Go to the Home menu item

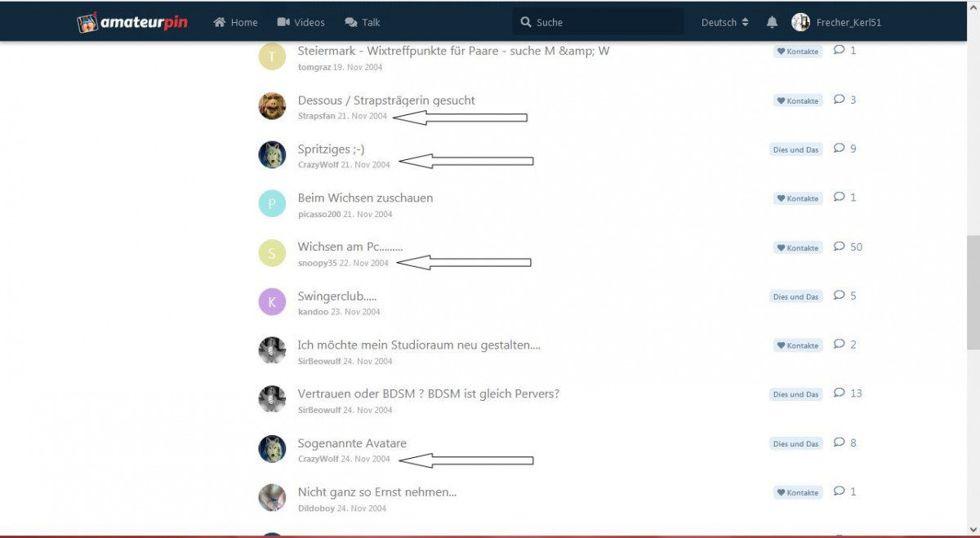click(235, 23)
